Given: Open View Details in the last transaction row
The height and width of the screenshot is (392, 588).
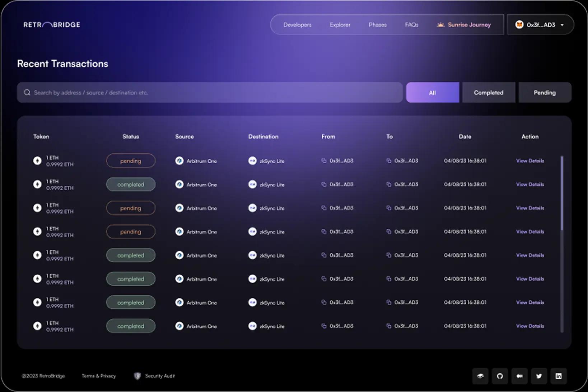Looking at the screenshot, I should (530, 326).
